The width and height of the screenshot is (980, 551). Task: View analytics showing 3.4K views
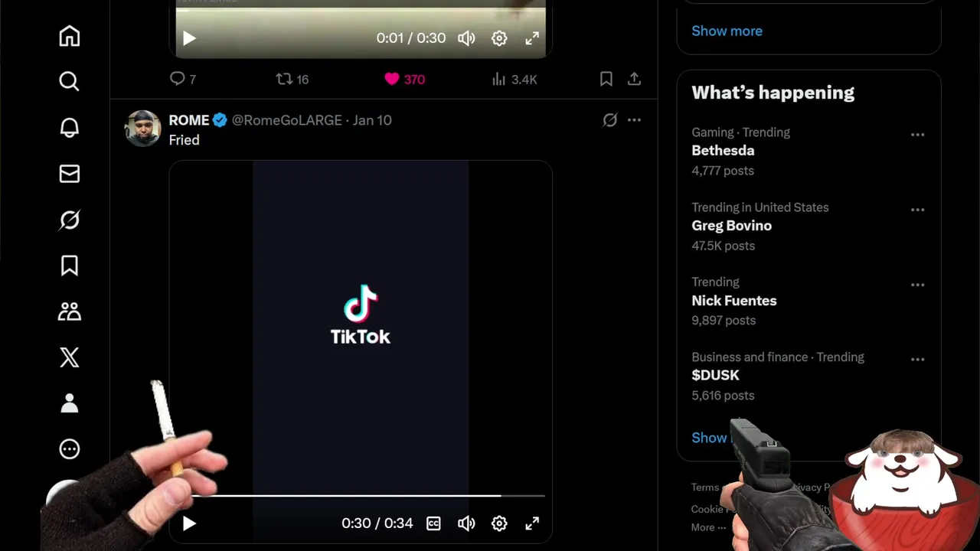514,79
